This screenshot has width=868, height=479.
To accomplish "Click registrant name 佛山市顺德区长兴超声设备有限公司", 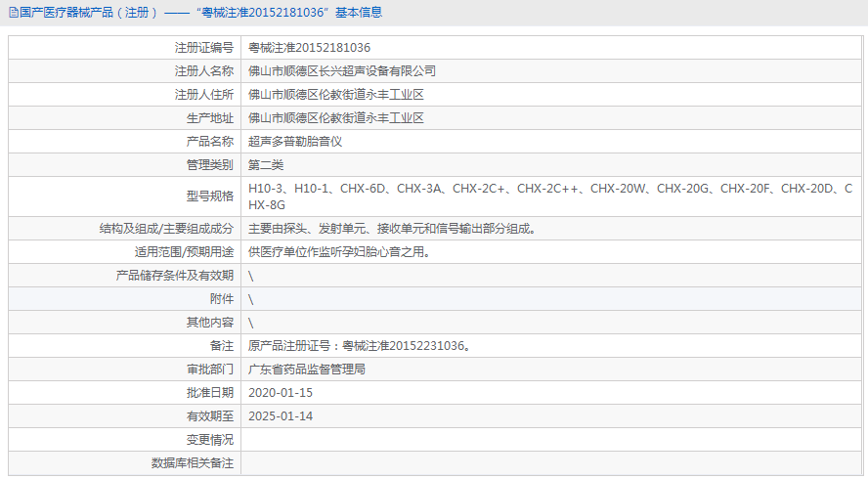I will (342, 71).
